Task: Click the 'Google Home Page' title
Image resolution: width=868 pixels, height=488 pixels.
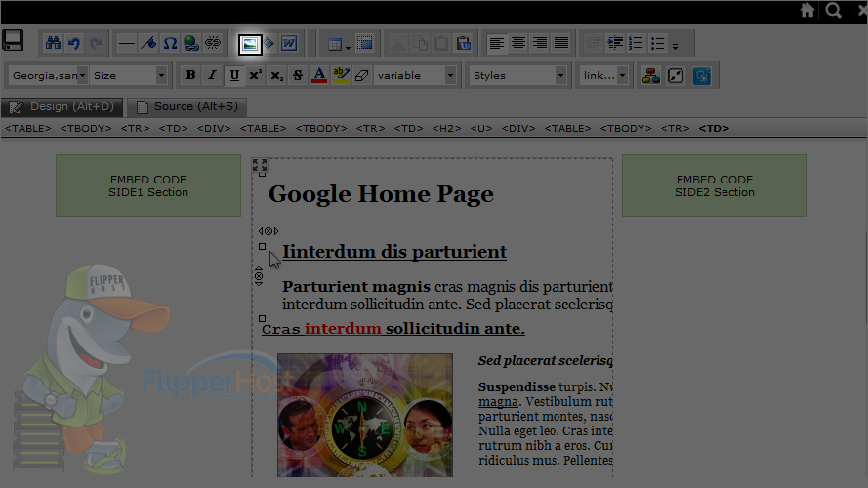Action: [381, 194]
